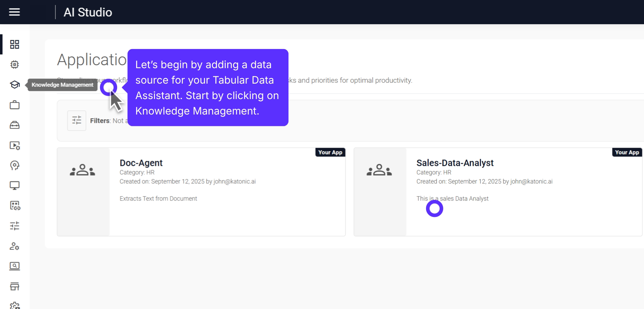The height and width of the screenshot is (309, 644).
Task: Click the user management icon in the sidebar
Action: pos(15,246)
